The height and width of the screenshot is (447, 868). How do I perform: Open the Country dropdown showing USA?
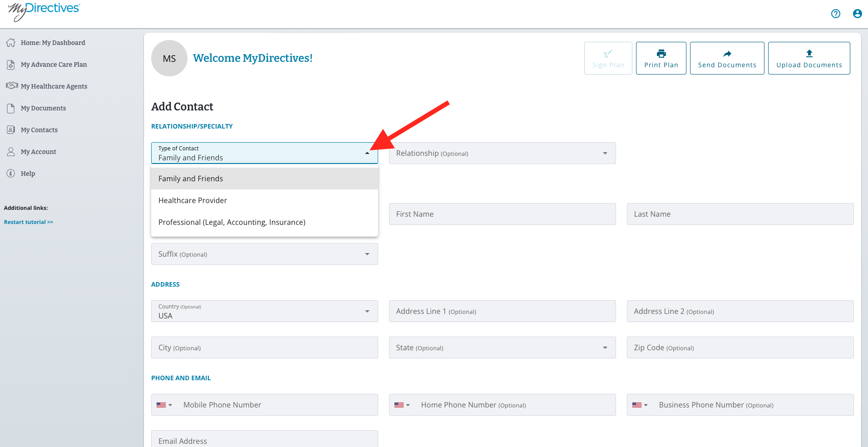click(x=265, y=311)
